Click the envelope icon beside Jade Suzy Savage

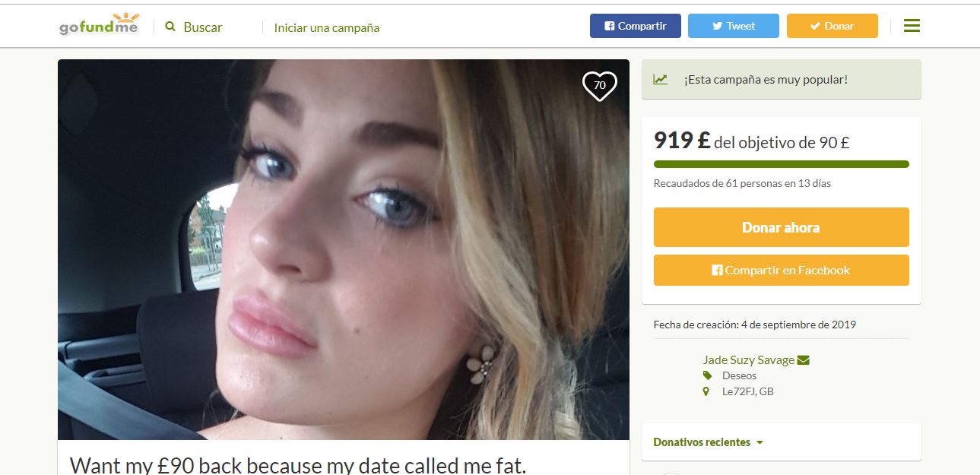point(804,360)
